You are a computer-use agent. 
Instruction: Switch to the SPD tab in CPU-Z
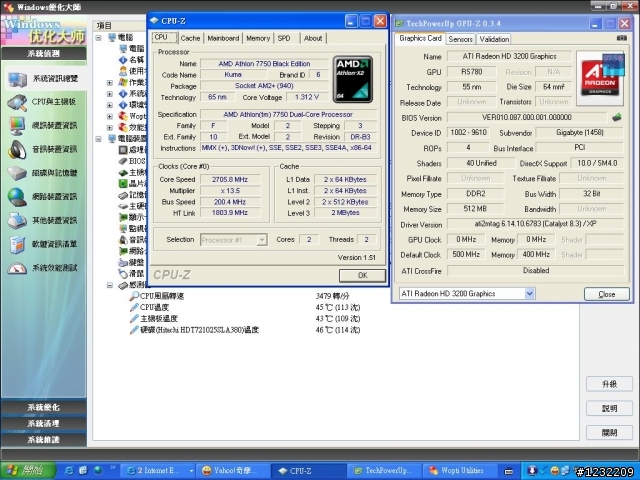pos(284,38)
